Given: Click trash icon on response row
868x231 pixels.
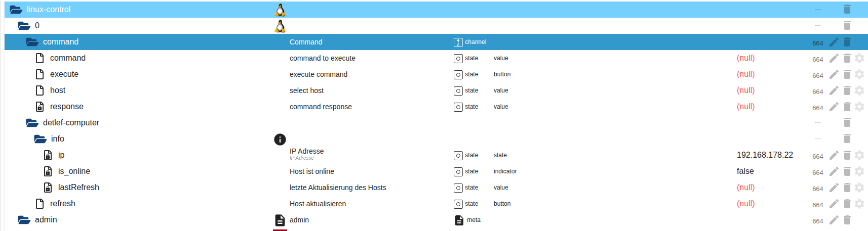Looking at the screenshot, I should coord(847,107).
